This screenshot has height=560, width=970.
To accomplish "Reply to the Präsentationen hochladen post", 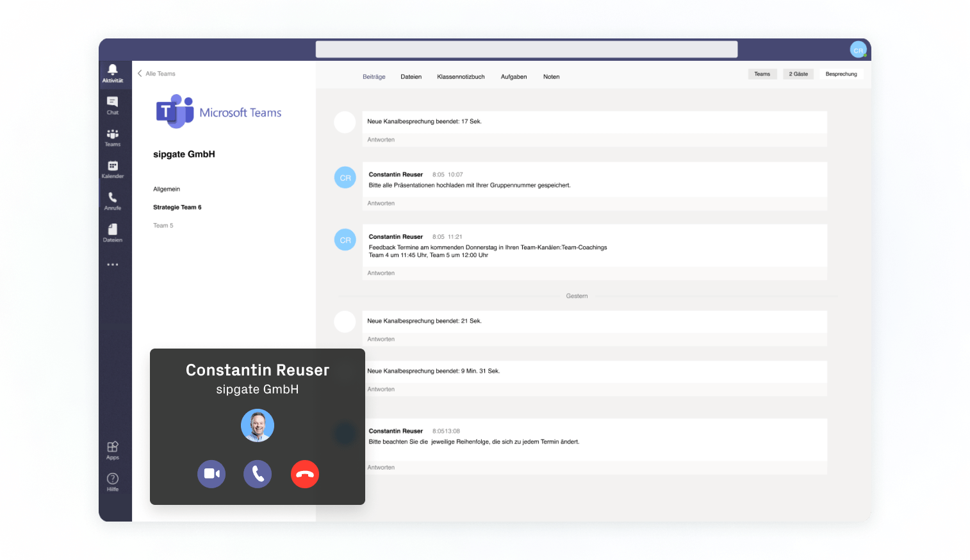I will tap(381, 203).
